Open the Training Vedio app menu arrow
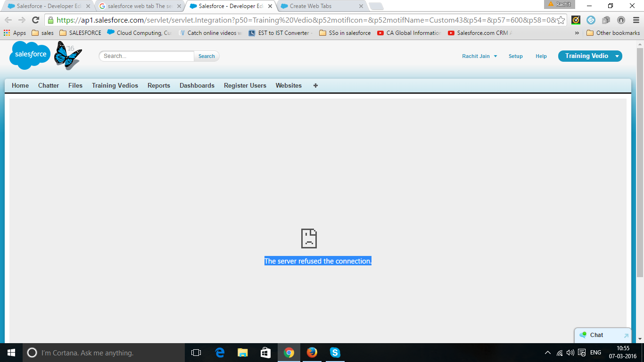Screen dimensions: 644x362 pyautogui.click(x=617, y=56)
